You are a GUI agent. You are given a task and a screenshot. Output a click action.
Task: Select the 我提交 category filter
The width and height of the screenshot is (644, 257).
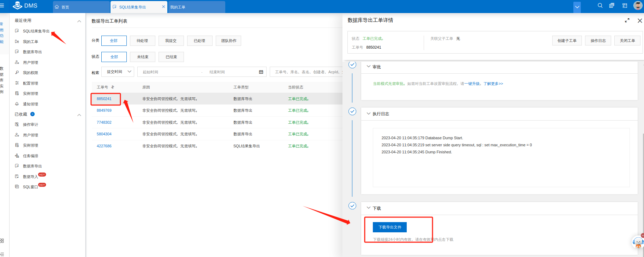point(171,41)
